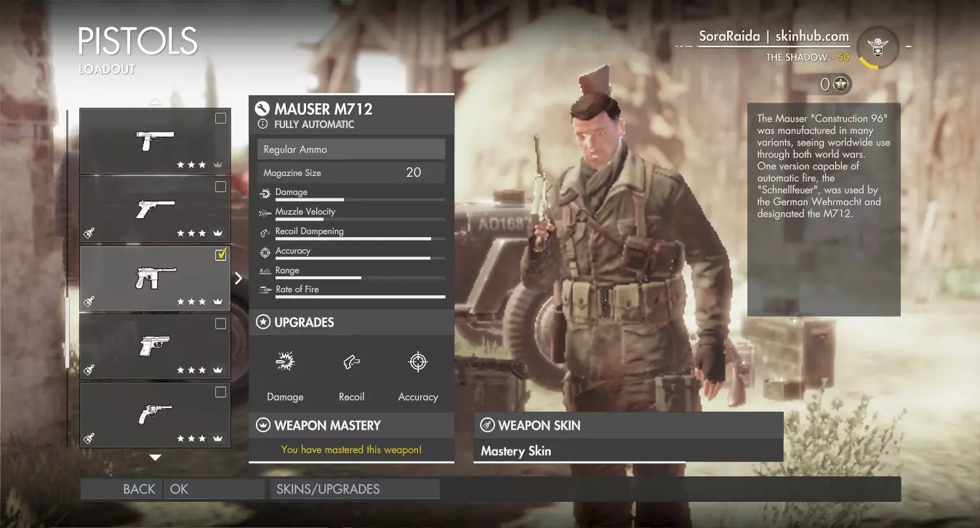
Task: Click the up arrow above the pistol list
Action: tap(155, 102)
